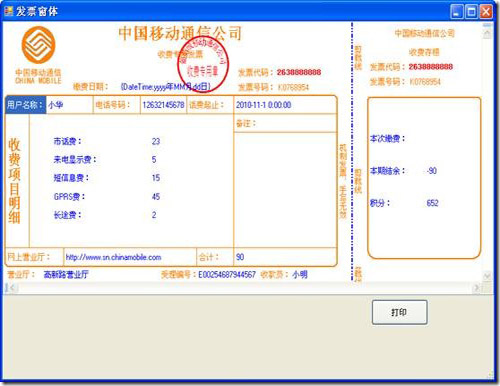Select the phone number field 12632145678
This screenshot has width=500, height=386.
tap(163, 105)
